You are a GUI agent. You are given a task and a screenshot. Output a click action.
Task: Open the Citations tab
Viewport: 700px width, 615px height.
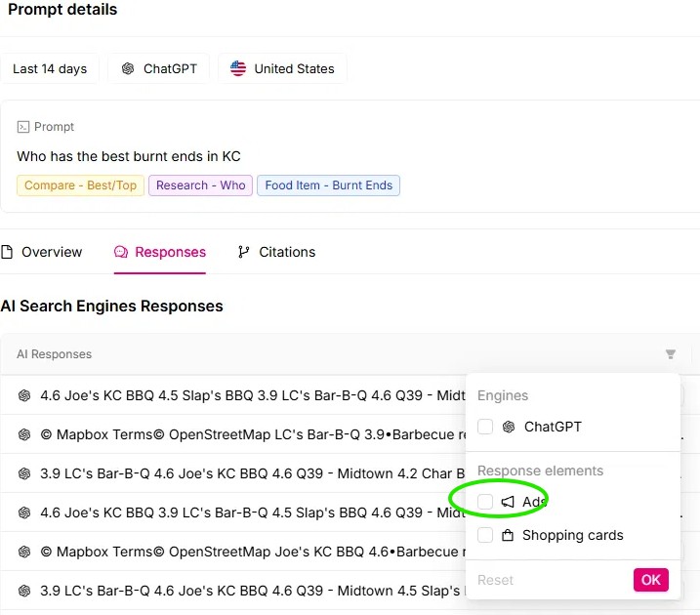point(276,252)
